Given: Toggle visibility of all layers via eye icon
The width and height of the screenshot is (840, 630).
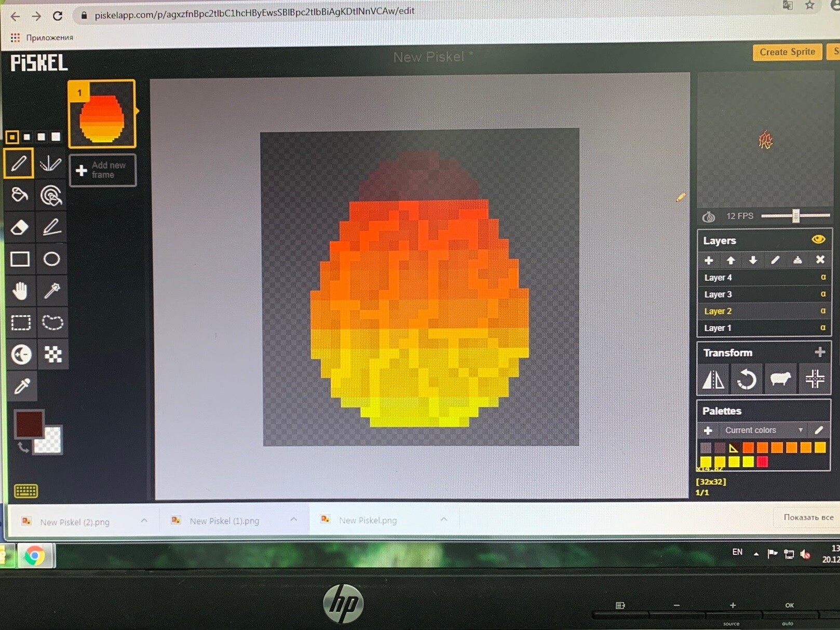Looking at the screenshot, I should tap(819, 239).
